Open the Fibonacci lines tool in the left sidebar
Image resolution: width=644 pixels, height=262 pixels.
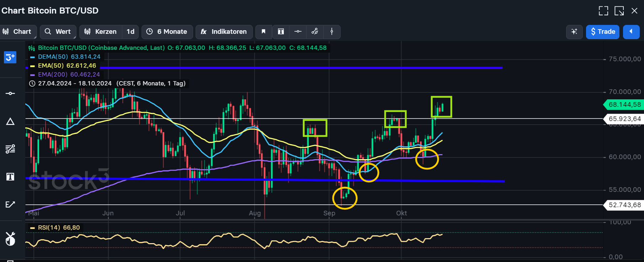pyautogui.click(x=10, y=149)
